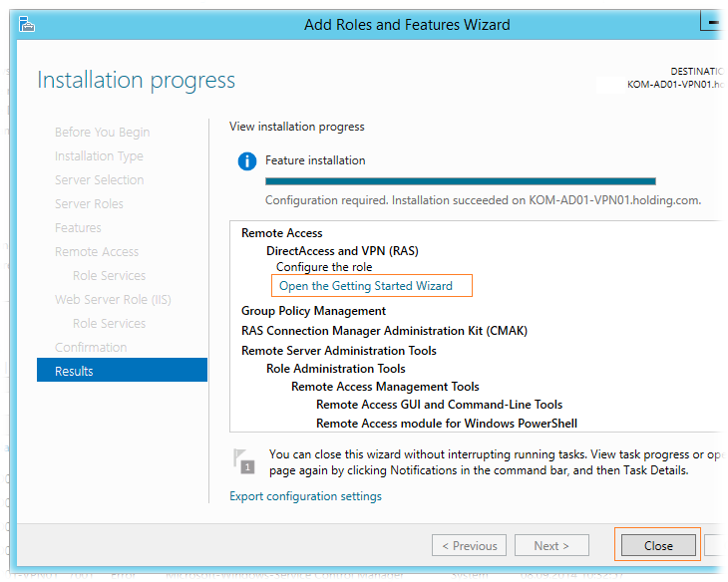
Task: Click Remote Access module for Windows PowerShell
Action: tap(447, 424)
